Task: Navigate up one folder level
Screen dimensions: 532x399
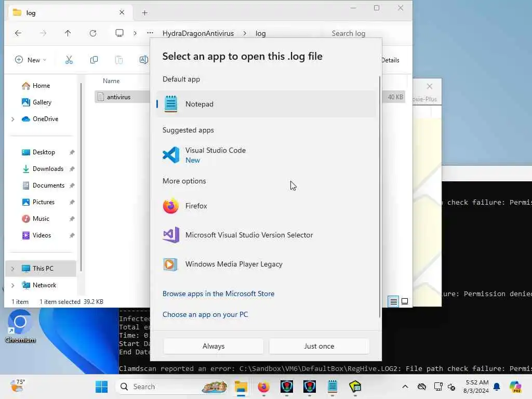Action: click(x=68, y=33)
